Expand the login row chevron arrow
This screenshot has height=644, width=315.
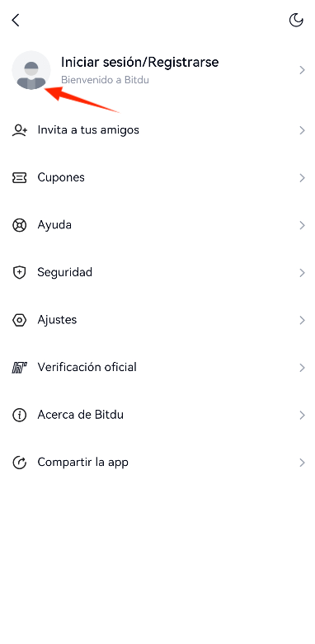click(x=303, y=70)
